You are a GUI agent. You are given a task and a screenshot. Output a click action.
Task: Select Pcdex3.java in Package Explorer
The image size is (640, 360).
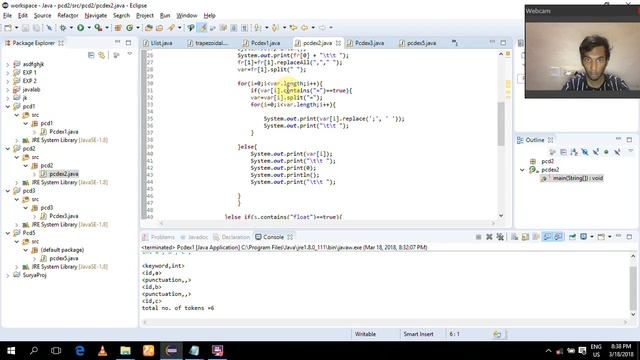(x=63, y=216)
